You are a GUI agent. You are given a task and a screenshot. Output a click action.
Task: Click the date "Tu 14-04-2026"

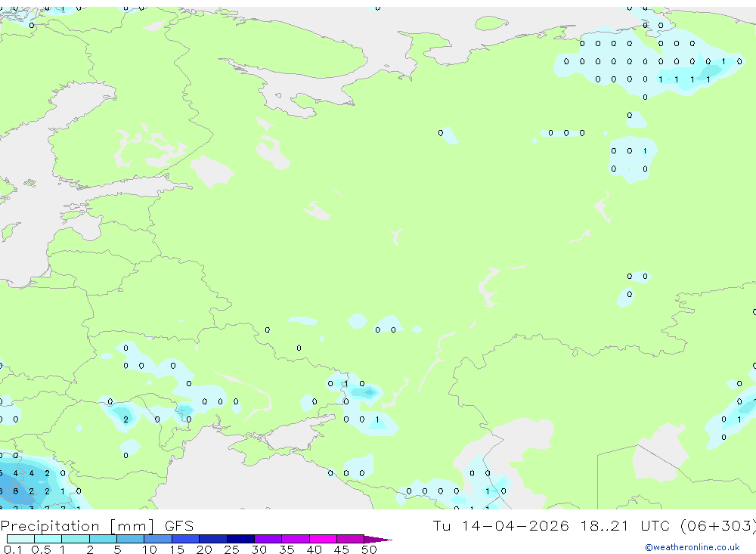(500, 525)
